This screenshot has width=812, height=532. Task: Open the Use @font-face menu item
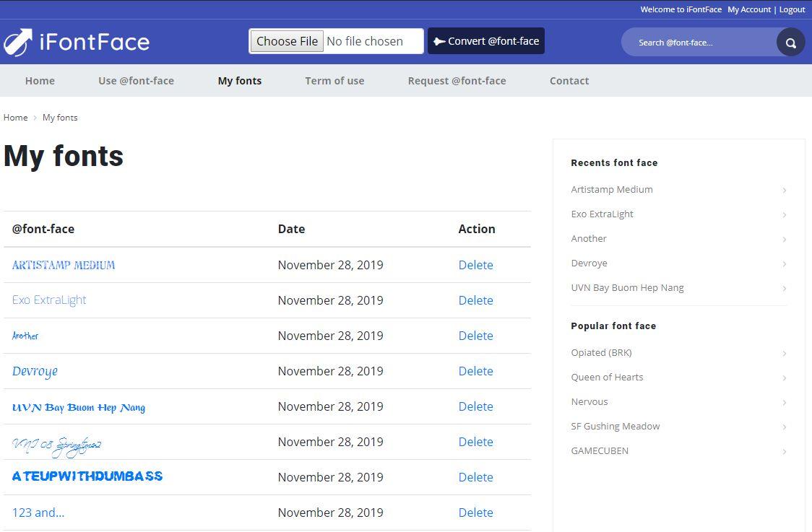(x=136, y=81)
